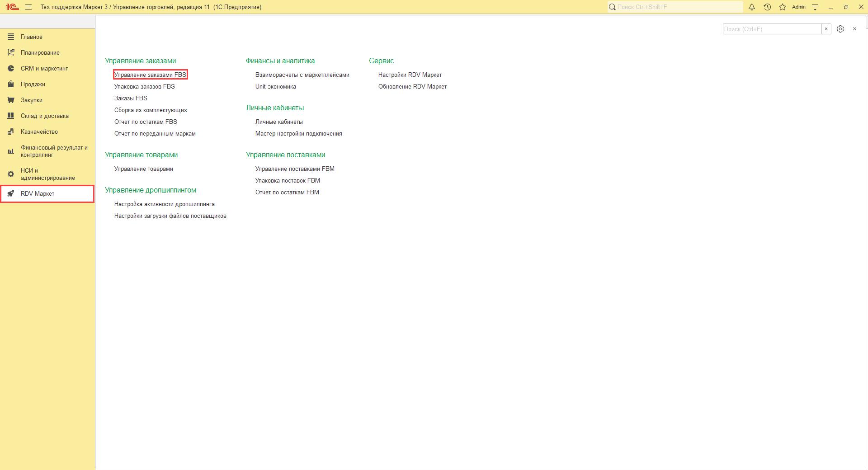
Task: Open notifications bell icon
Action: pyautogui.click(x=752, y=7)
